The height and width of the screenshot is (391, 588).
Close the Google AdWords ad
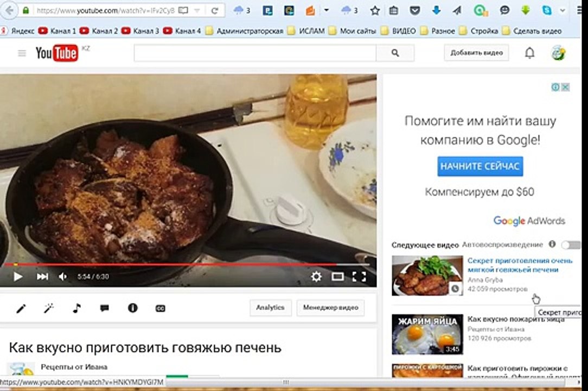[566, 87]
